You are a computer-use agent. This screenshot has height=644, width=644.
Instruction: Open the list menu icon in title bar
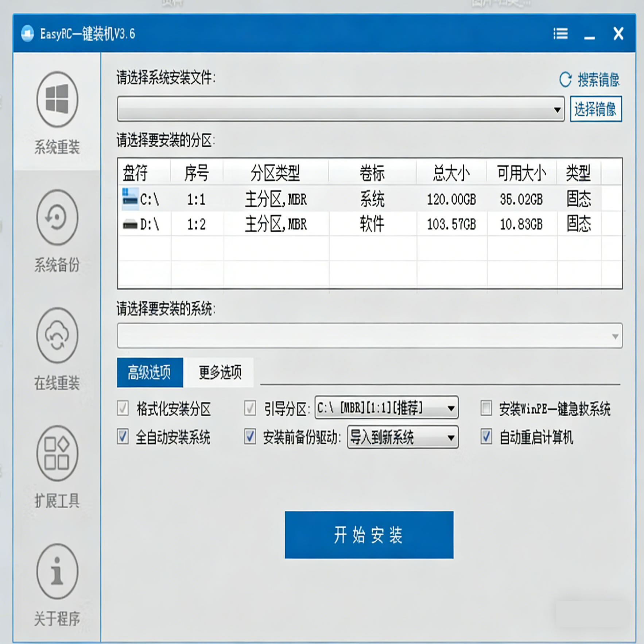pyautogui.click(x=560, y=34)
